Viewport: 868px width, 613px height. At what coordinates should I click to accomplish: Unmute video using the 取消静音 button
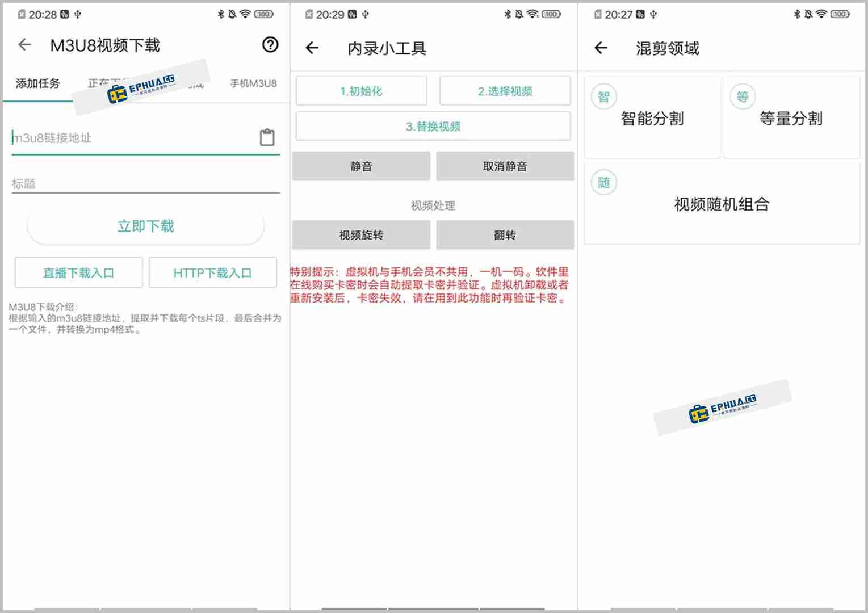click(x=505, y=166)
